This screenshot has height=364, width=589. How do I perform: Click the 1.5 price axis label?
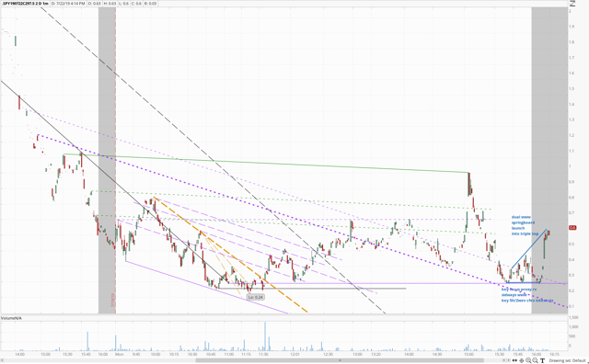pos(572,89)
